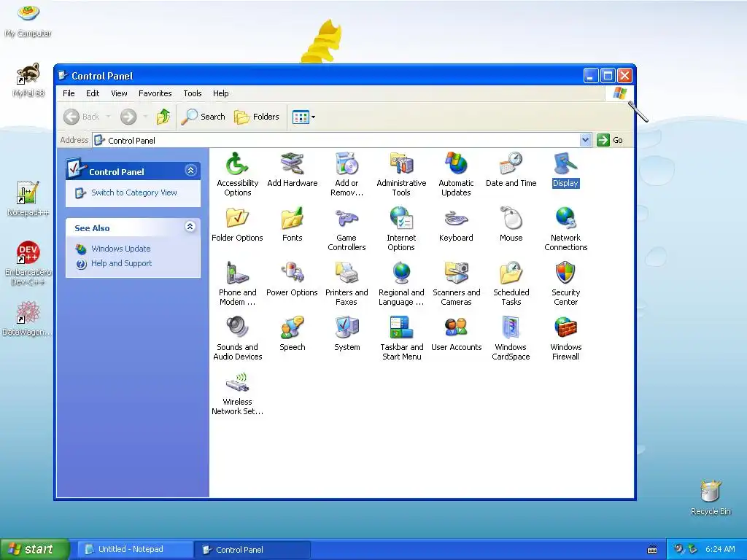This screenshot has height=560, width=747.
Task: Open Regional and Language Options icon
Action: point(401,273)
